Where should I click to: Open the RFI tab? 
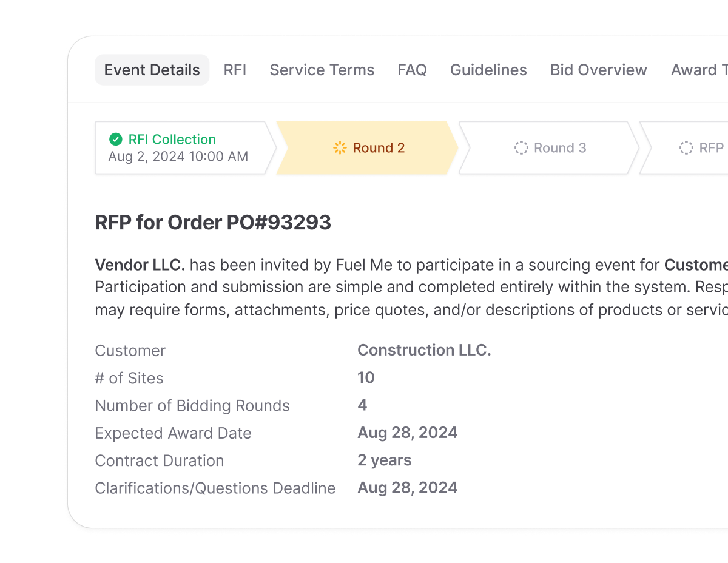235,70
